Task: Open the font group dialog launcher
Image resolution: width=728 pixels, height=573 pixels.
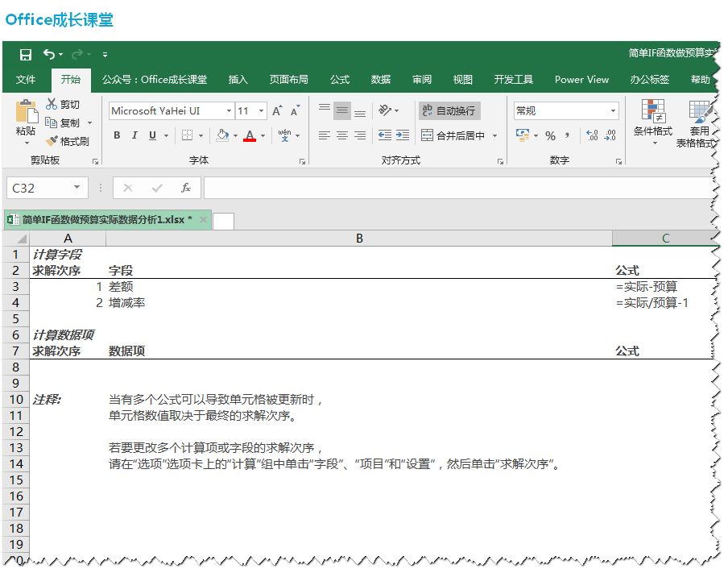Action: pos(302,161)
